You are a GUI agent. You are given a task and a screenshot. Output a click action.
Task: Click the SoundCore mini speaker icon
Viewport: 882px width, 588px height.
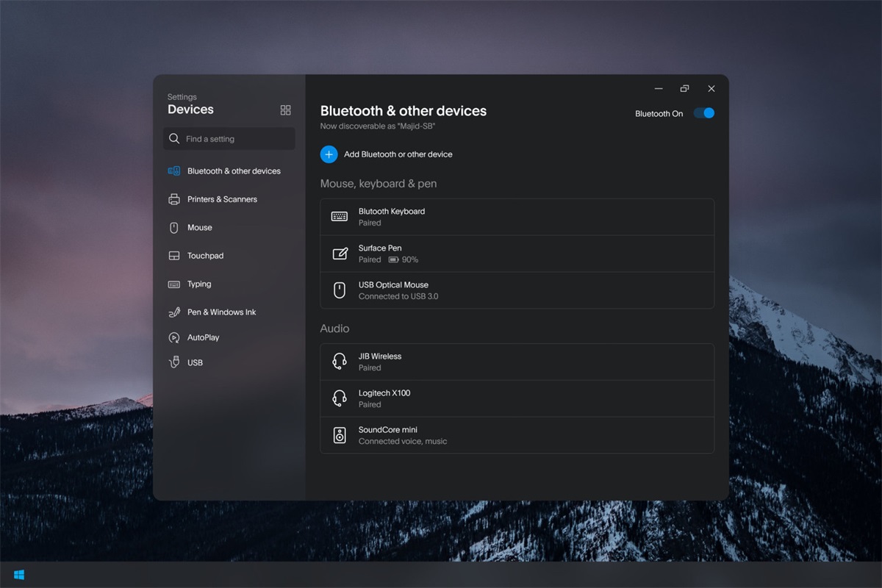(x=340, y=435)
